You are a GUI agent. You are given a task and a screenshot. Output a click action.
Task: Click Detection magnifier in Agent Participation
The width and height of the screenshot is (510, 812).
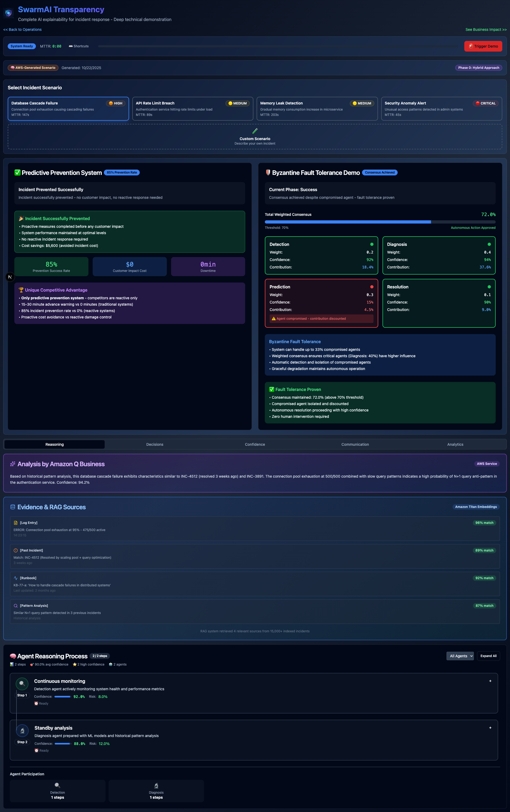click(57, 785)
